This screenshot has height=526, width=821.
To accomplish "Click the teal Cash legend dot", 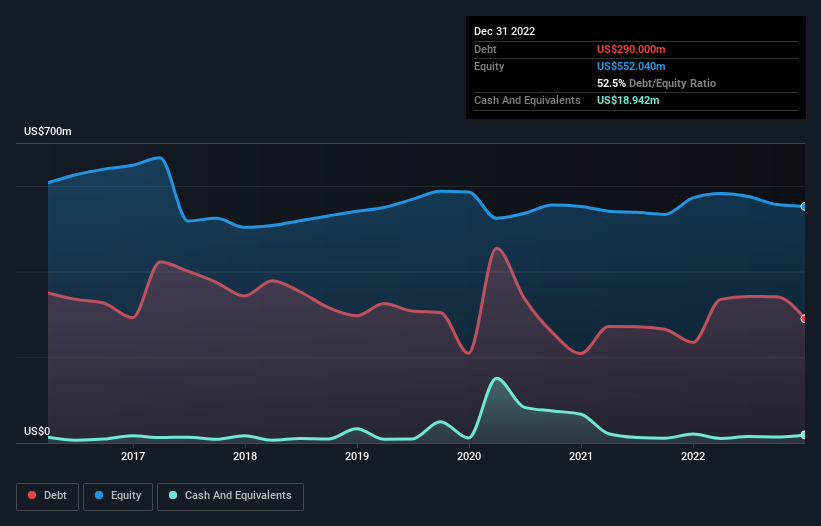I will [173, 495].
